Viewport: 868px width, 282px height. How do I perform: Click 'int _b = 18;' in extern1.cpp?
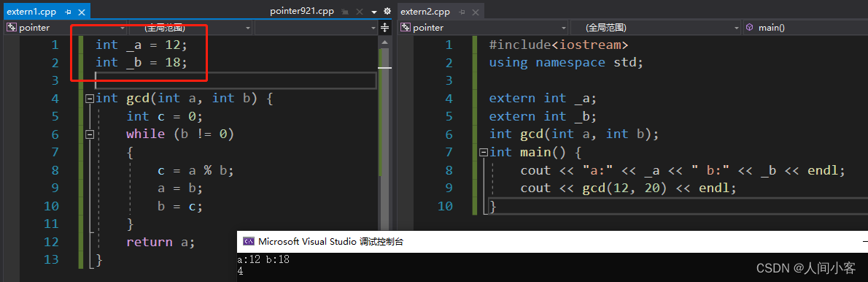click(142, 63)
